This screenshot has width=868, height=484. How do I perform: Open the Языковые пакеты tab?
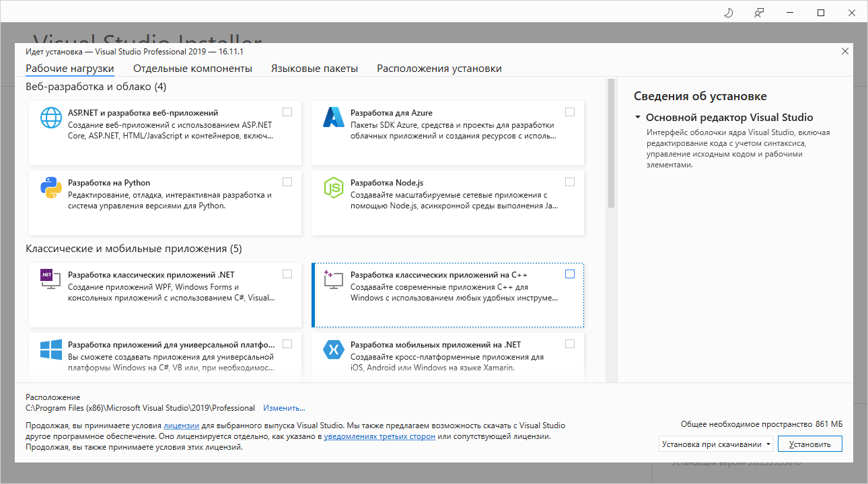(x=314, y=69)
